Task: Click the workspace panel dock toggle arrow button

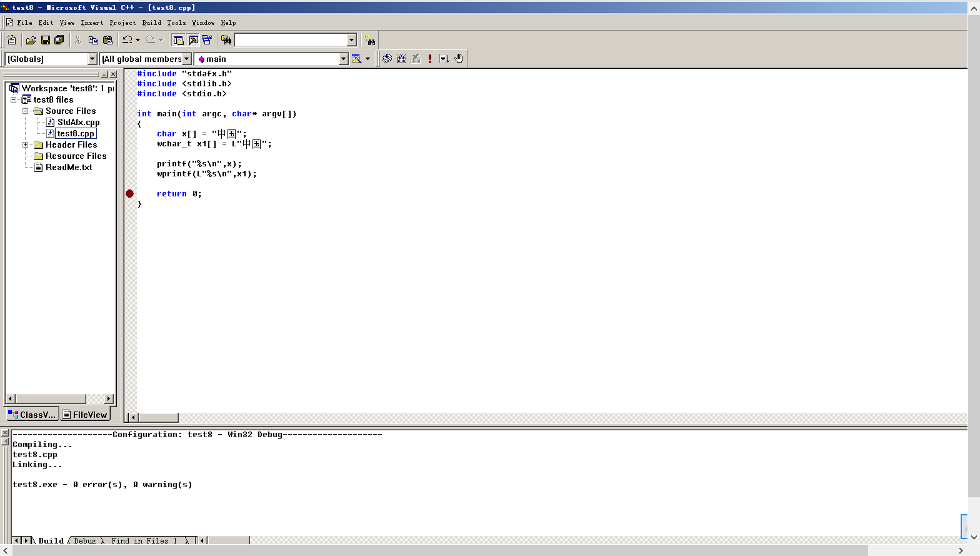Action: tap(104, 74)
